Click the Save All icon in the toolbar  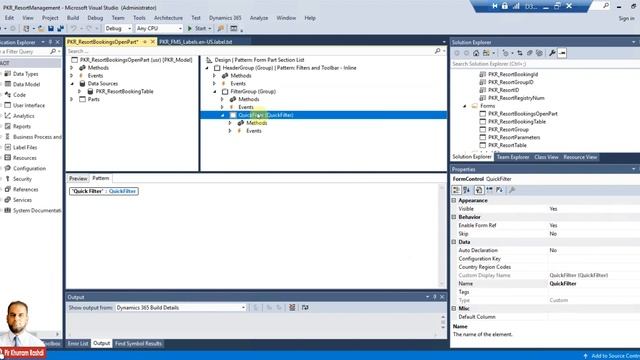tap(60, 29)
